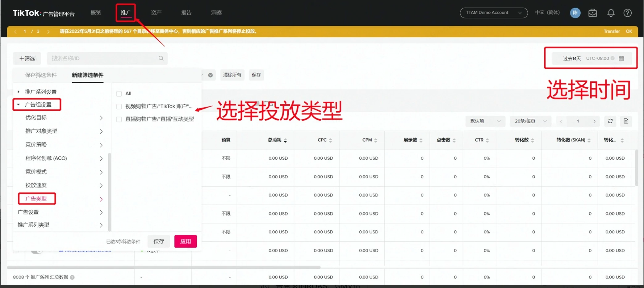The height and width of the screenshot is (288, 644).
Task: Click the search magnifier icon
Action: pyautogui.click(x=161, y=58)
